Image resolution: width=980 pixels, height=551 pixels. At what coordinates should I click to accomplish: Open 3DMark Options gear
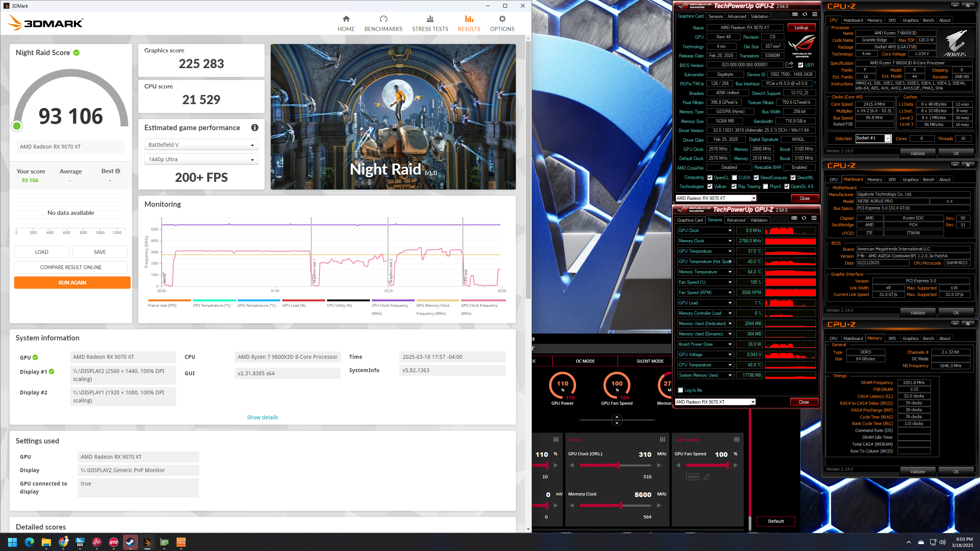(502, 23)
